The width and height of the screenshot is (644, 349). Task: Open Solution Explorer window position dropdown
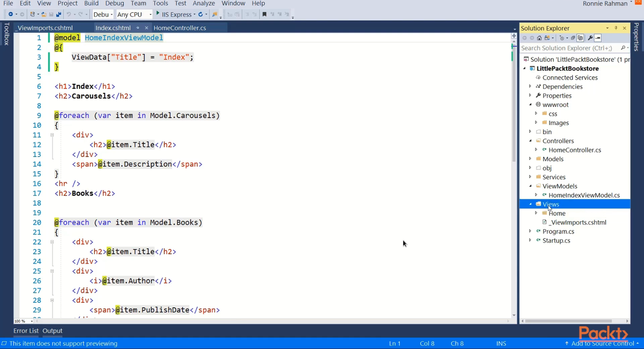pyautogui.click(x=608, y=28)
